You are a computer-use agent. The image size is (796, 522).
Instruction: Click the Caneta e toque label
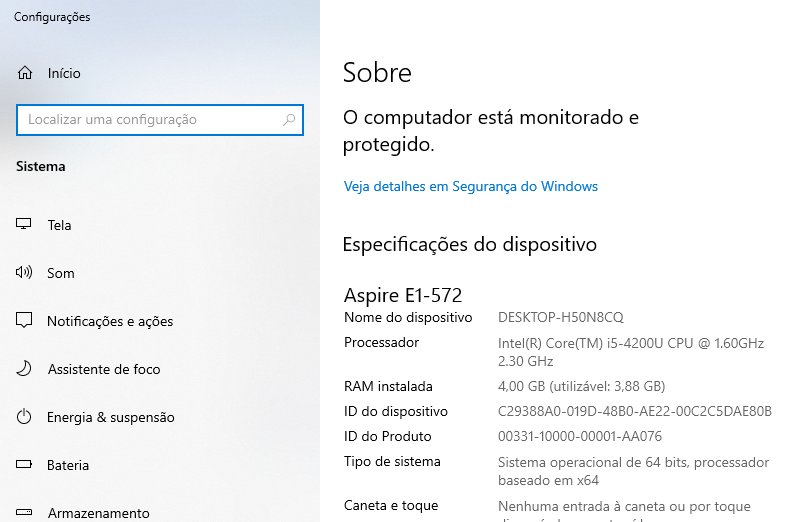pyautogui.click(x=391, y=505)
